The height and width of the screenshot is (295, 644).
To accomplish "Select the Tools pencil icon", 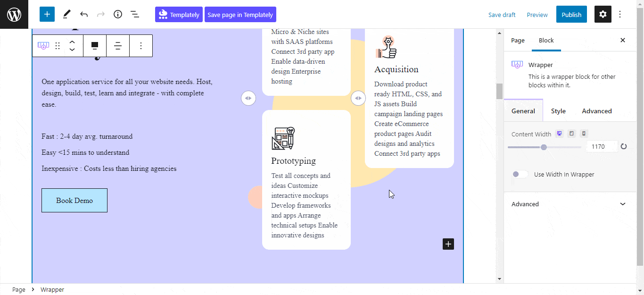I will pyautogui.click(x=67, y=14).
